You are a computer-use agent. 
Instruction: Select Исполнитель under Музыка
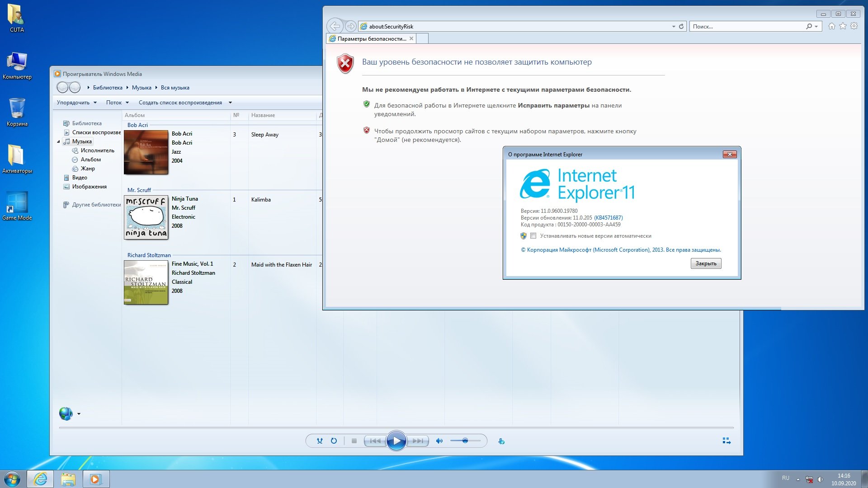[x=97, y=150]
